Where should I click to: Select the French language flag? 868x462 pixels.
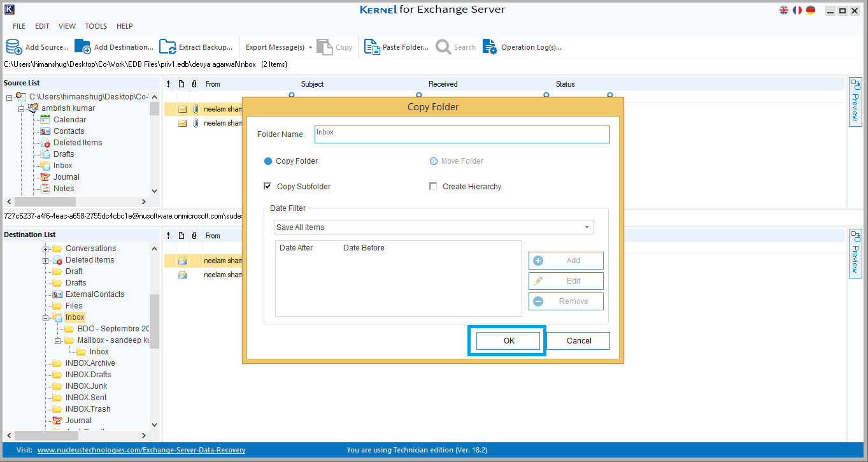[797, 10]
